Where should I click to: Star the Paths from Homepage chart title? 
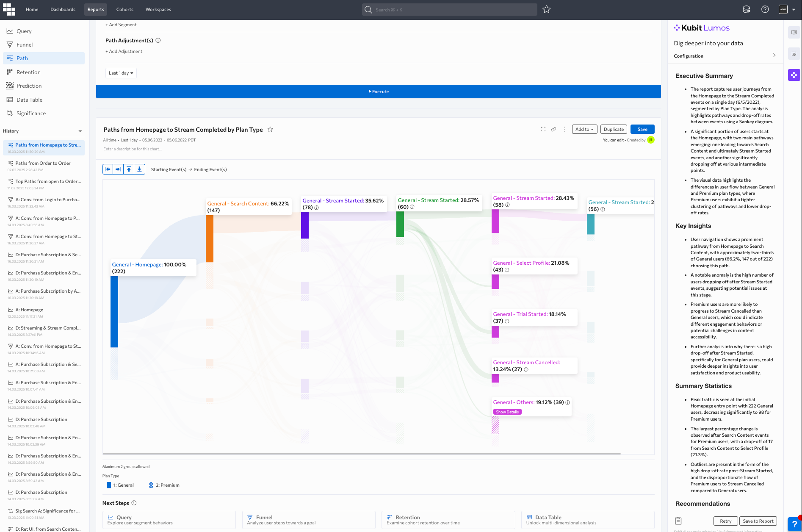click(x=270, y=130)
